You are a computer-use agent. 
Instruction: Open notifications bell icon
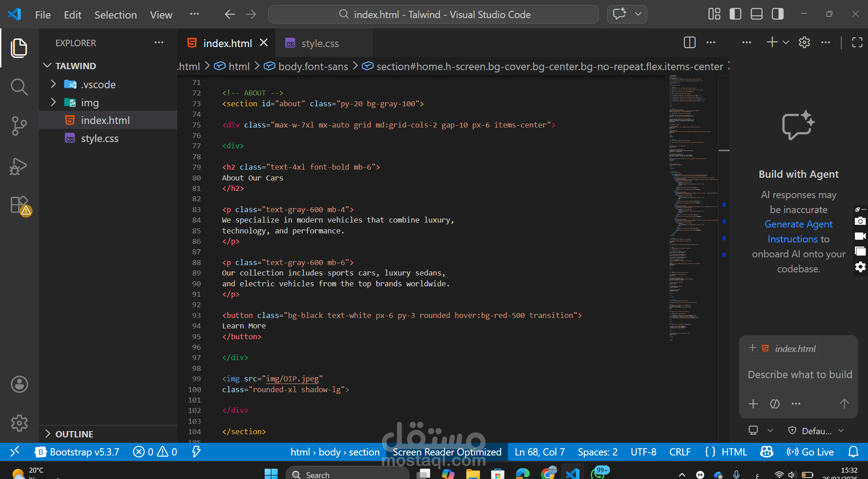(x=853, y=452)
